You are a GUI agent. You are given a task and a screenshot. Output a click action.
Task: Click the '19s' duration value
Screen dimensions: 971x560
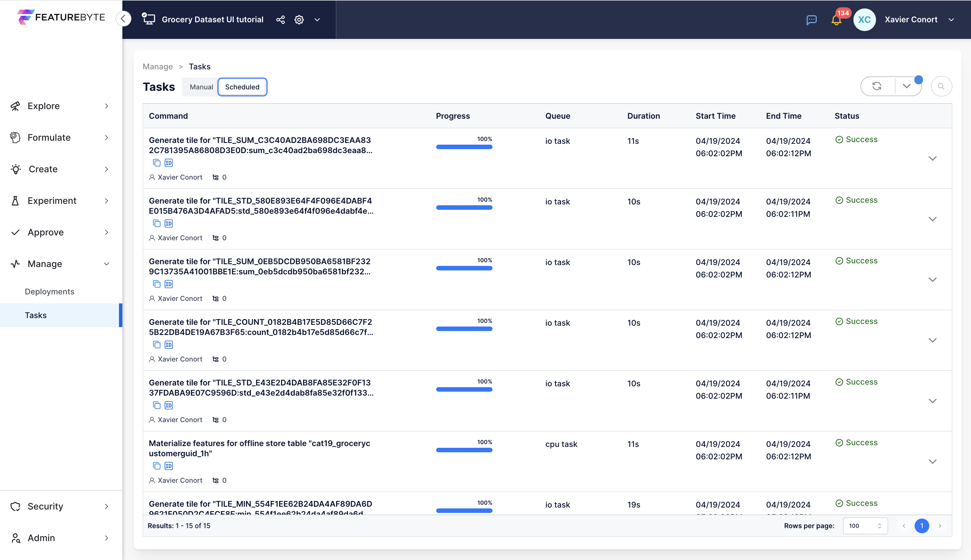click(x=633, y=505)
